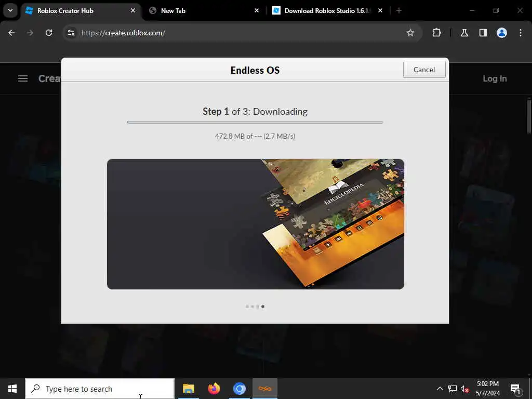Screen dimensions: 532x399
Task: Open the network status tray icon
Action: point(453,389)
